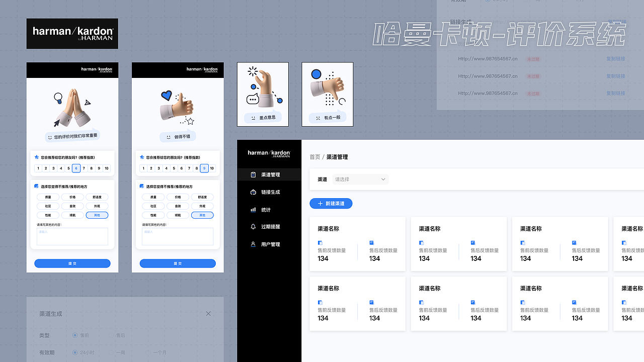This screenshot has height=362, width=644.
Task: Click the blue square icon beside 选择您觉得 in 做得不错 survey
Action: [x=142, y=186]
